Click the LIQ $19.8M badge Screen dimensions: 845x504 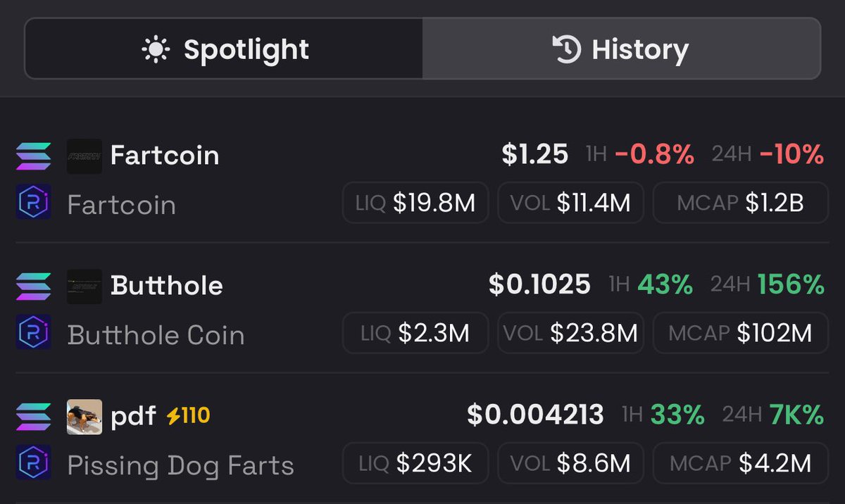415,203
